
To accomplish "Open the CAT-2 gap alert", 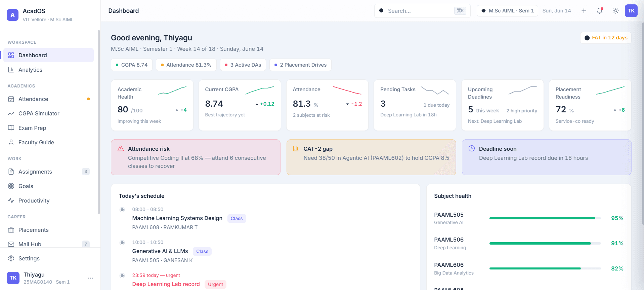I will 371,157.
